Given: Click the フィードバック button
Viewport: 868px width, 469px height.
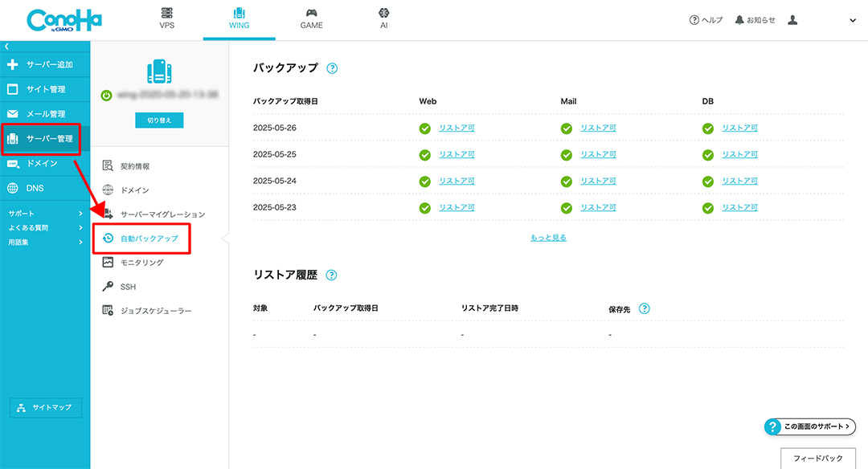Looking at the screenshot, I should click(x=818, y=459).
